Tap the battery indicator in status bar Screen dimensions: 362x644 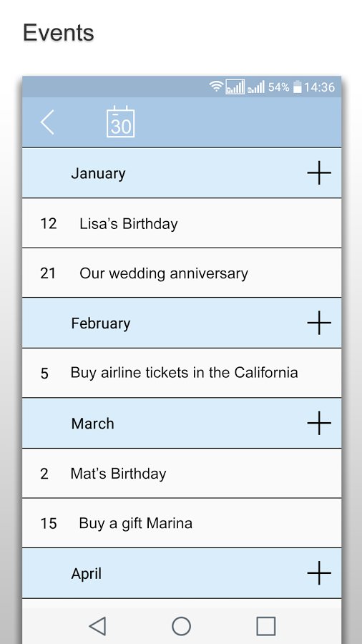(x=297, y=87)
